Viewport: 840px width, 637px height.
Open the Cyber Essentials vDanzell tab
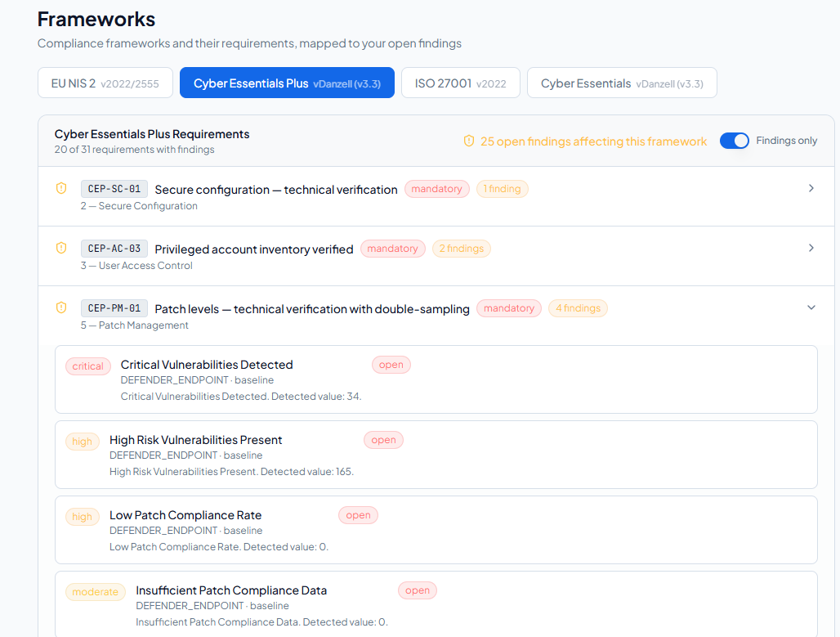(622, 83)
